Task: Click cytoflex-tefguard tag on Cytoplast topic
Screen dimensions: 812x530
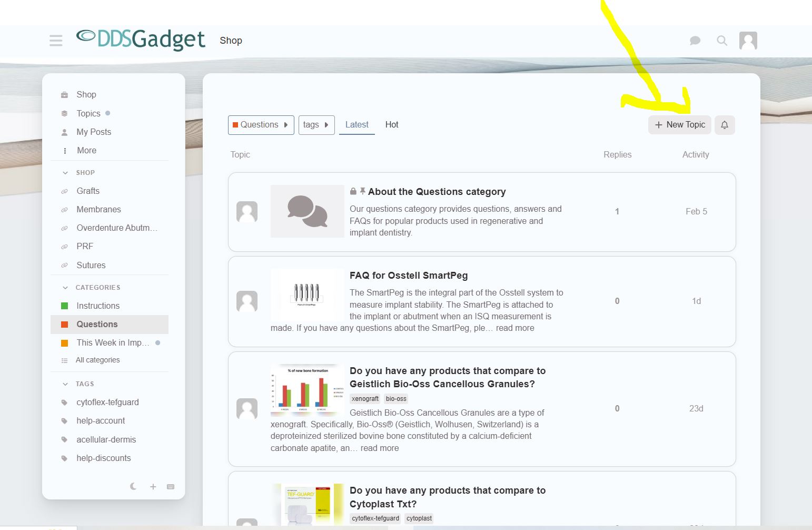Action: (x=375, y=518)
